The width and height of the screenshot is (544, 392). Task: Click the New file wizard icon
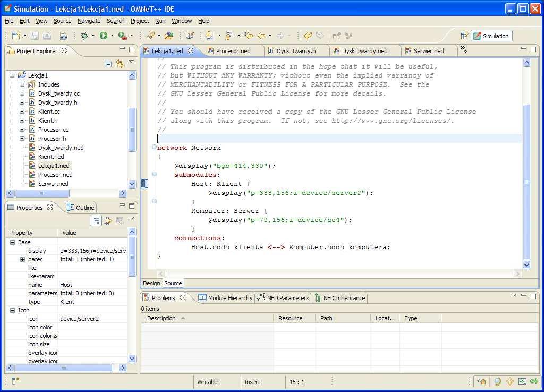15,36
